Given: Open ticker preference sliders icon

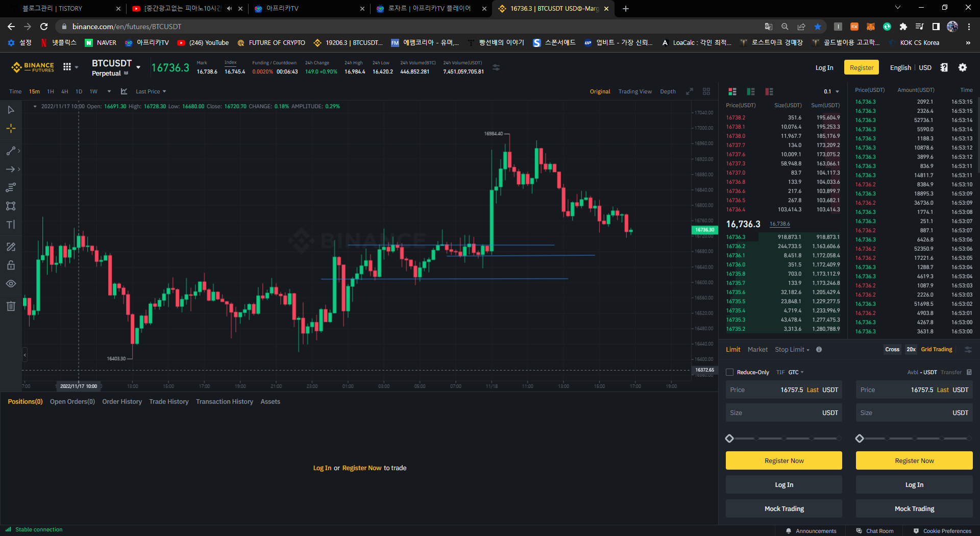Looking at the screenshot, I should 496,67.
